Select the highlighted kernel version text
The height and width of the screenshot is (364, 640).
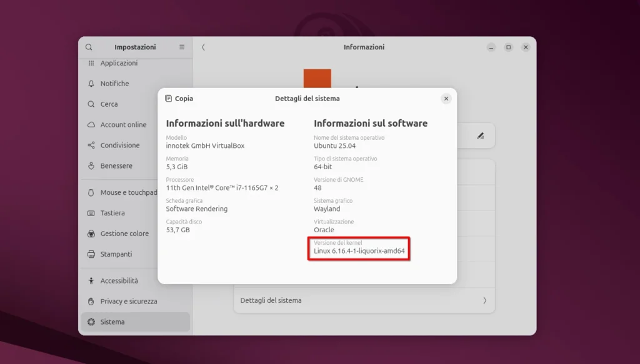pyautogui.click(x=359, y=250)
